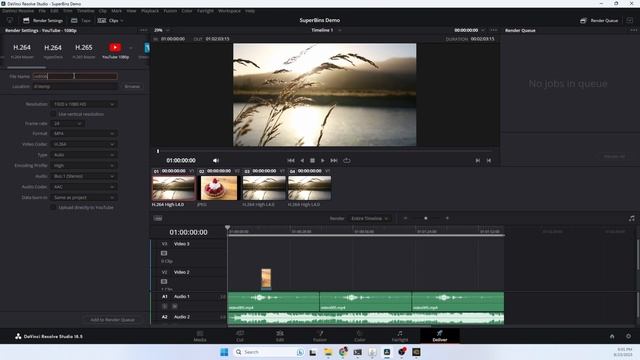Open the Fusion page
The height and width of the screenshot is (360, 640).
(320, 336)
